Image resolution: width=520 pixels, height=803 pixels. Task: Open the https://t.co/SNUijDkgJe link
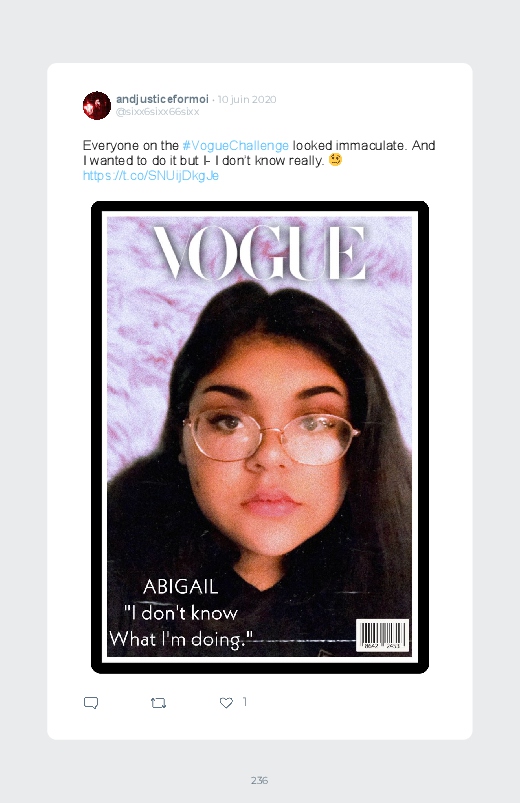point(151,176)
